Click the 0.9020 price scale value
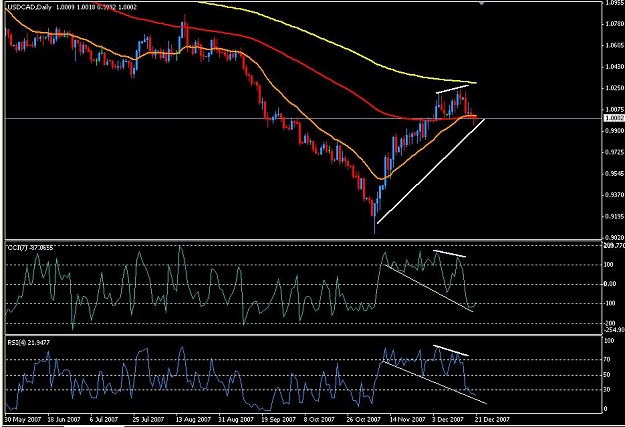 (x=615, y=237)
